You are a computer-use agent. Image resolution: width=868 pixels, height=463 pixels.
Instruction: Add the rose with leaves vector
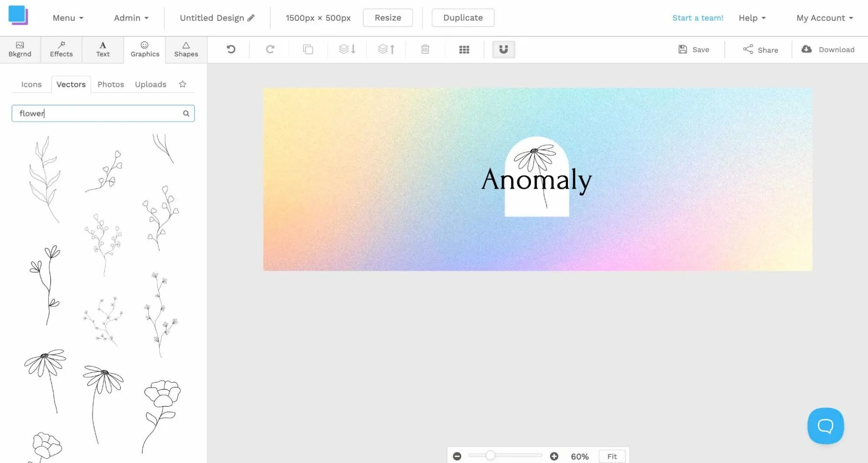(162, 417)
